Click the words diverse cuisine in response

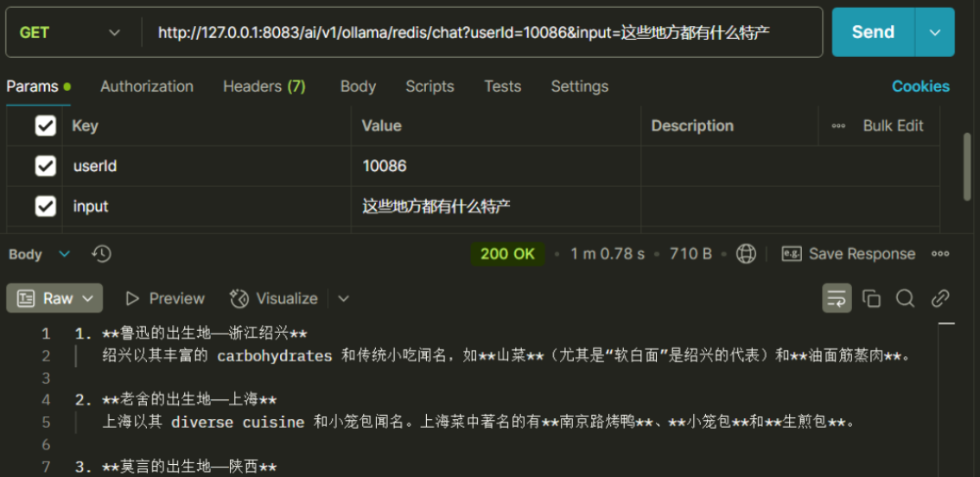pos(238,423)
